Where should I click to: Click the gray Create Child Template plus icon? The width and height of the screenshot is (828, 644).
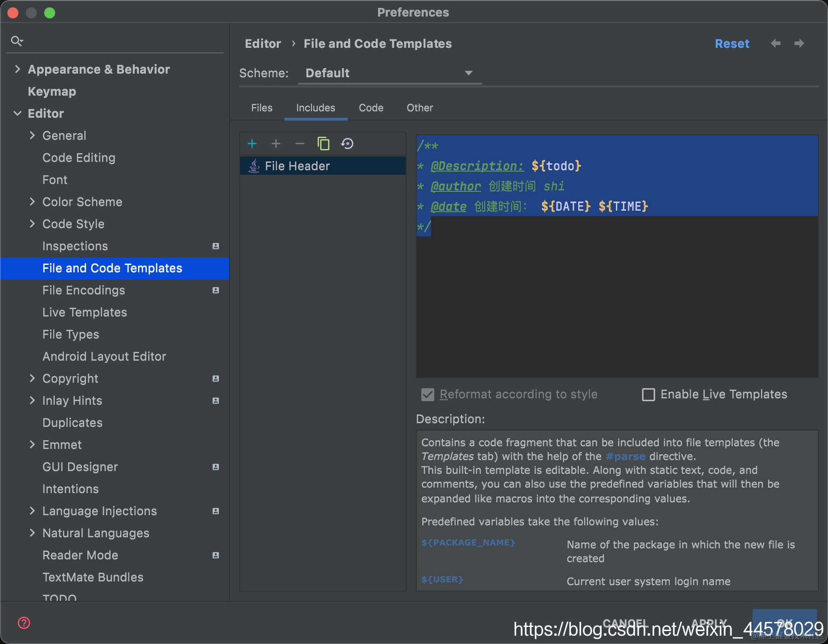[x=276, y=144]
